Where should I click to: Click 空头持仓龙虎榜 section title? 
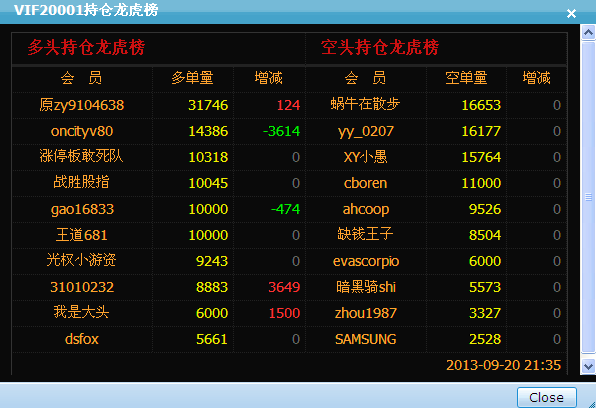[380, 48]
